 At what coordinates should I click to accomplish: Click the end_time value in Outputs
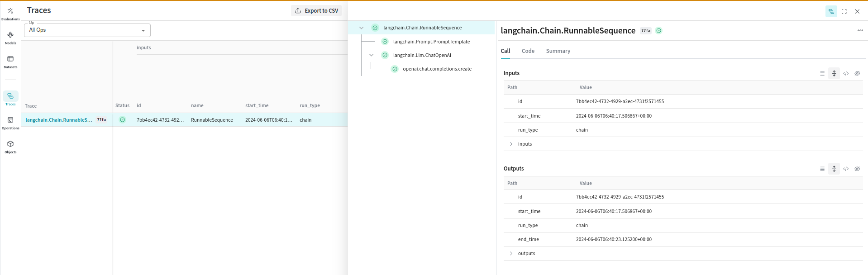[x=614, y=240]
